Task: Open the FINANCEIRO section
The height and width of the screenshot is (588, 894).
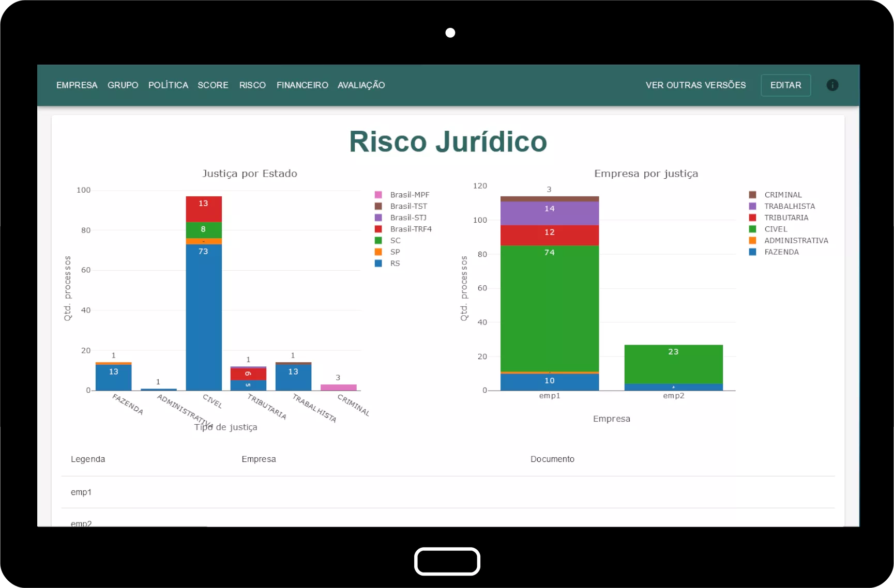Action: pyautogui.click(x=302, y=85)
